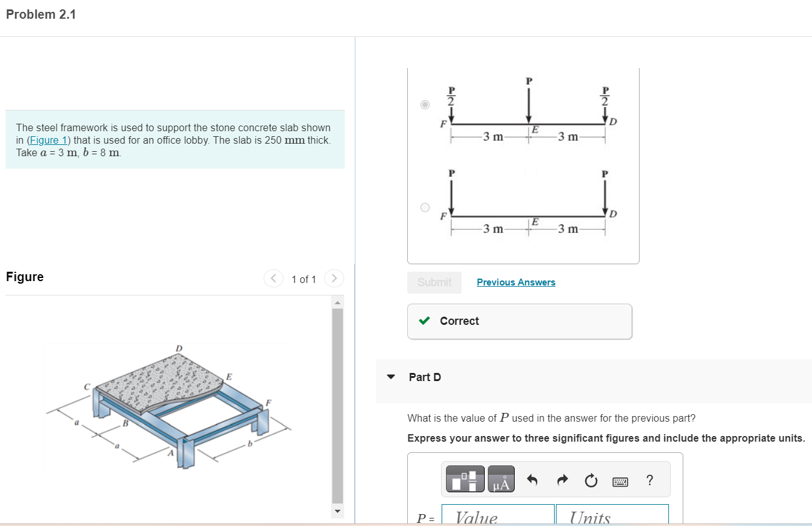Click the right chevron for next figure

pyautogui.click(x=334, y=279)
